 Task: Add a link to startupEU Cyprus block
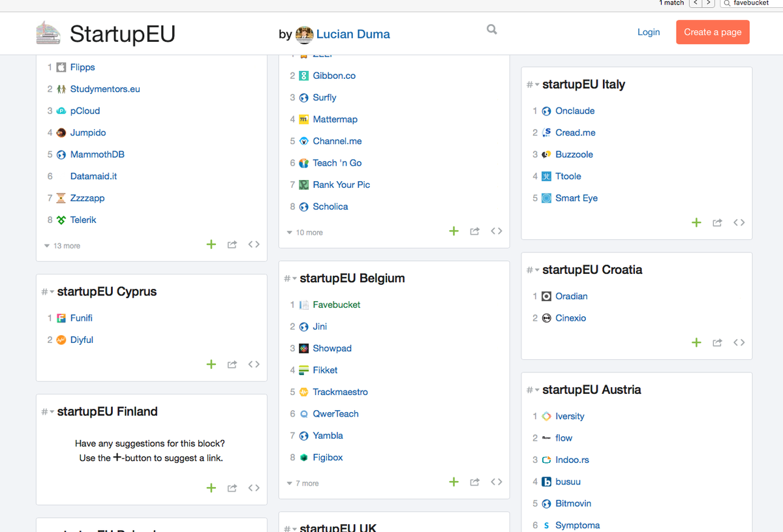point(211,364)
